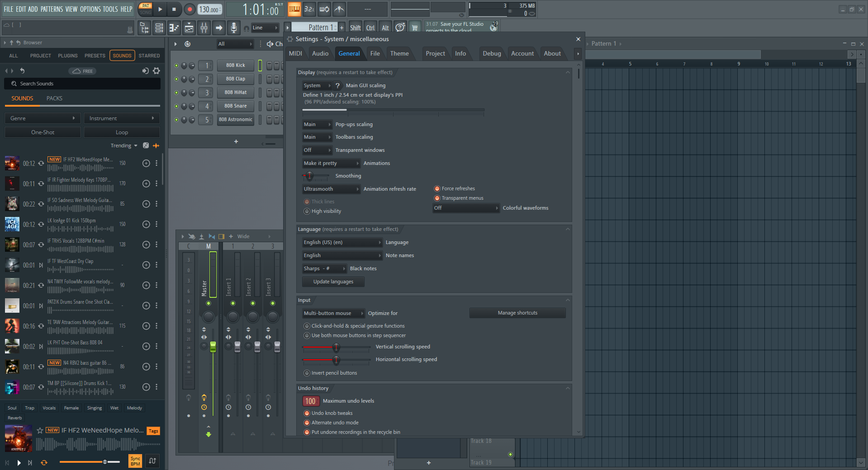Open the PATTERNS menu
This screenshot has height=470, width=868.
[52, 9]
